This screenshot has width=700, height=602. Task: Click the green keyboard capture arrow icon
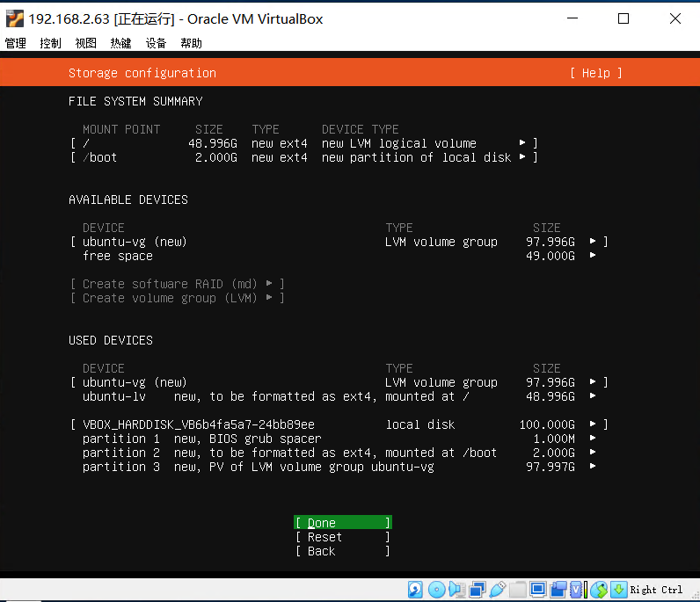click(619, 590)
